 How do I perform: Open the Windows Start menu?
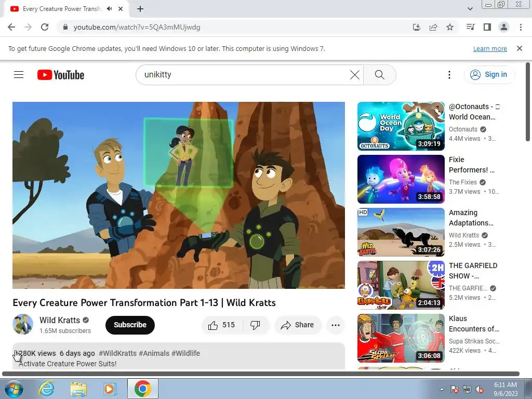[14, 389]
